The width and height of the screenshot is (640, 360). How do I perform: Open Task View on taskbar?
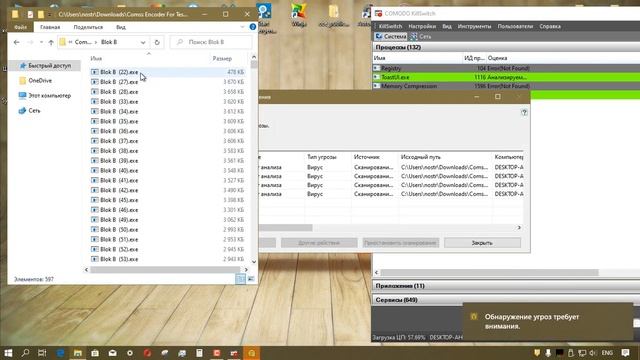pyautogui.click(x=42, y=353)
